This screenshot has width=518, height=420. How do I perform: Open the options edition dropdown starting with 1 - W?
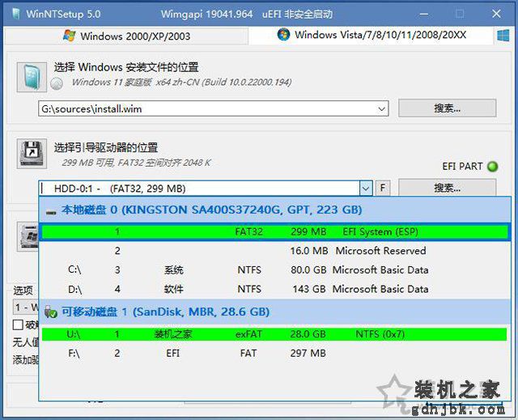(26, 308)
